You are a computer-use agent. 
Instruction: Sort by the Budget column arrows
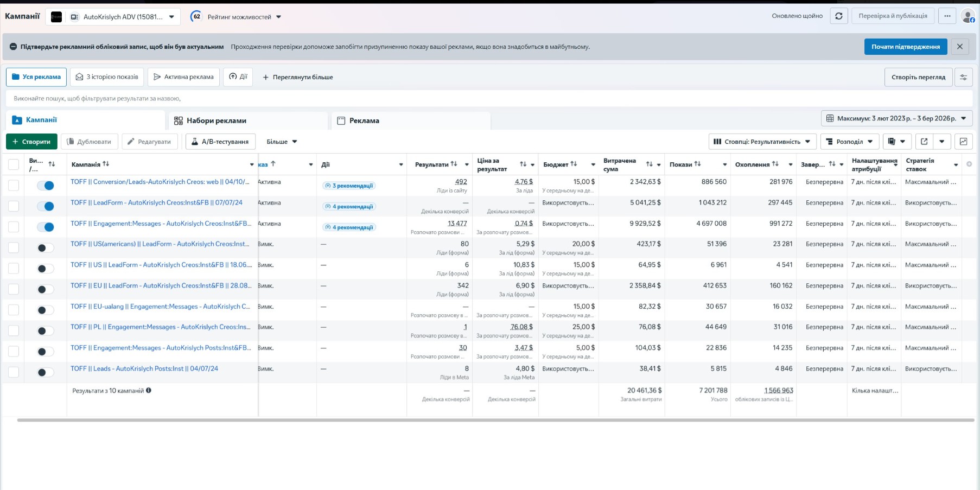tap(574, 164)
